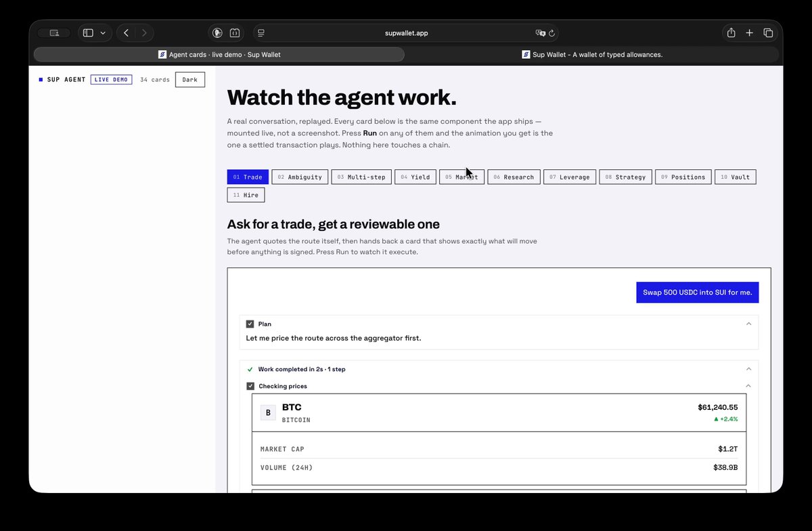
Task: Click the supwallet.app address field
Action: [406, 33]
